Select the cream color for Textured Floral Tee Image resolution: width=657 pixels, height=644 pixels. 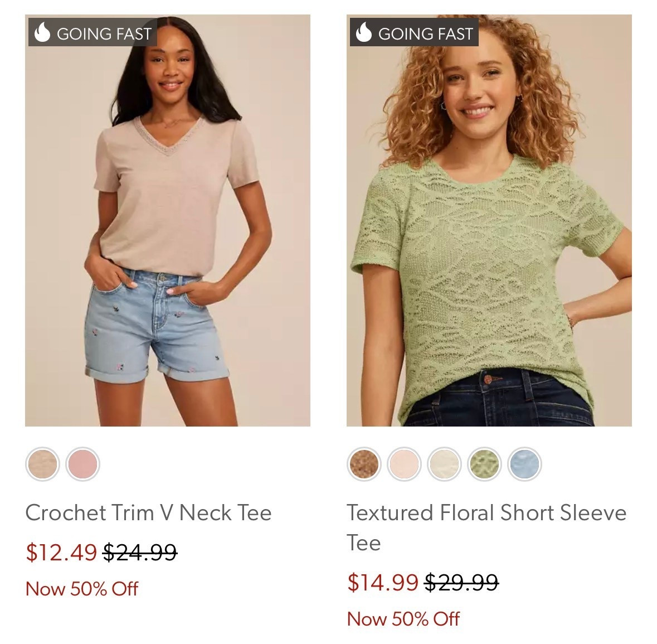coord(442,464)
